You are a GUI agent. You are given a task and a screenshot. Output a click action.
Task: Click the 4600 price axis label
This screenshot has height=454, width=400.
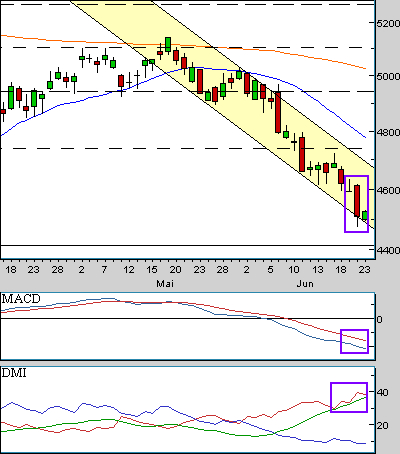pos(388,190)
